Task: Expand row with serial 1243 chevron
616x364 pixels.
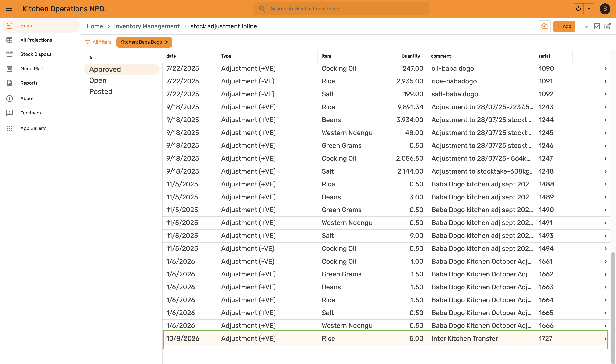Action: [605, 107]
